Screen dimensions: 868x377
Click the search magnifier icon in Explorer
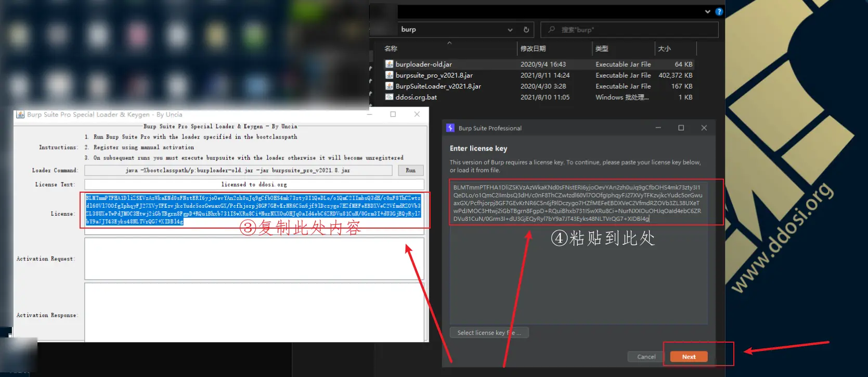click(552, 30)
